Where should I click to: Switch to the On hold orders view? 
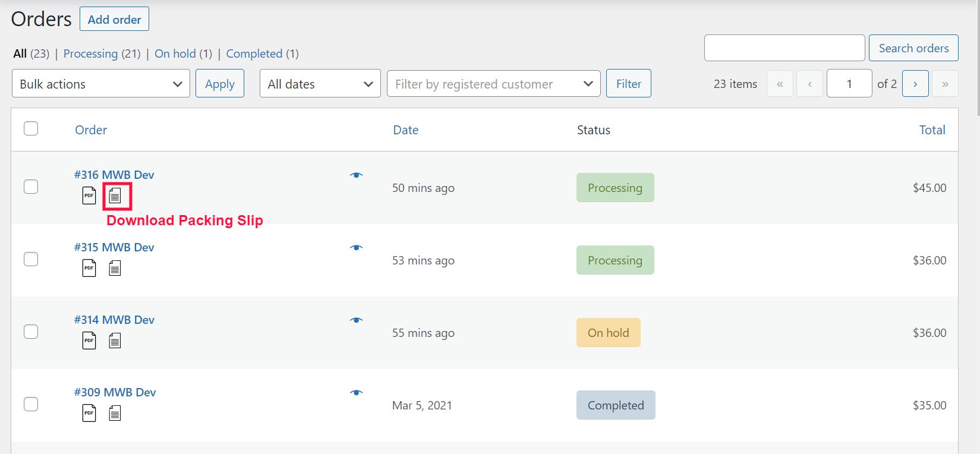point(175,53)
